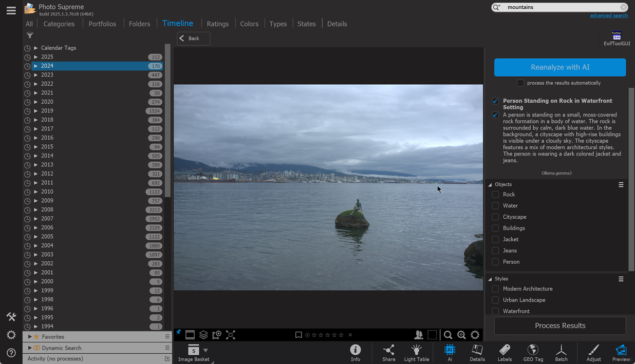Switch to the Categories tab
Screen dimensions: 635x364
click(59, 24)
